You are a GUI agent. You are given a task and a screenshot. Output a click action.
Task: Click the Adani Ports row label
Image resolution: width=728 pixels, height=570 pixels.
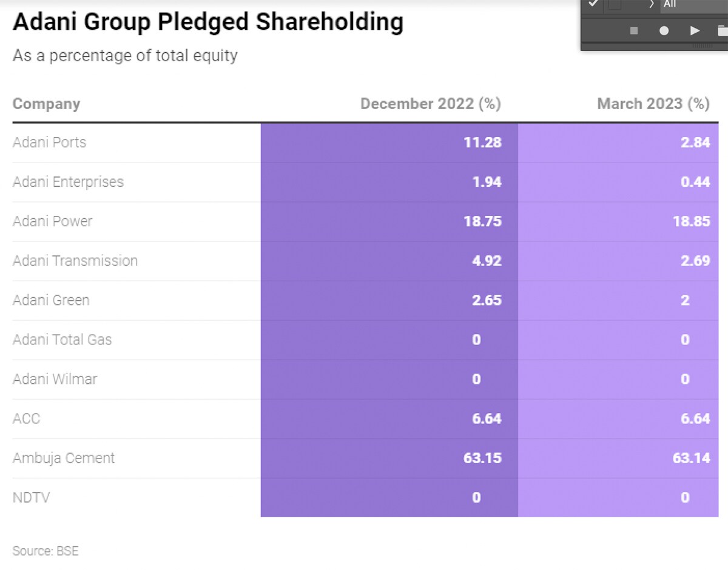click(49, 142)
